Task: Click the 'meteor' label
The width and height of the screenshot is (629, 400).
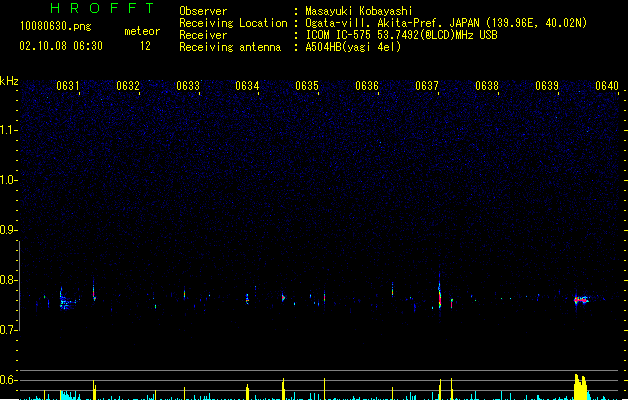Action: (x=142, y=31)
